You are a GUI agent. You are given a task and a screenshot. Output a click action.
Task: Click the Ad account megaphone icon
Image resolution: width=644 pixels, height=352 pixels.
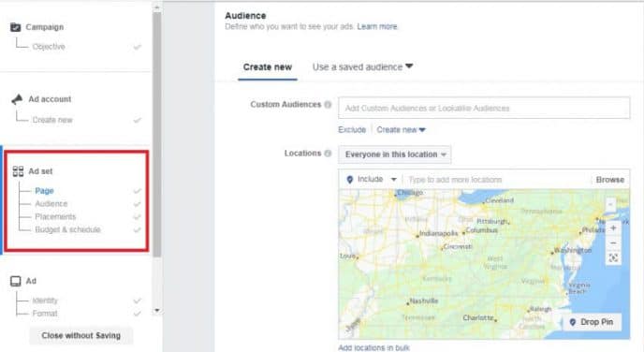pyautogui.click(x=17, y=99)
